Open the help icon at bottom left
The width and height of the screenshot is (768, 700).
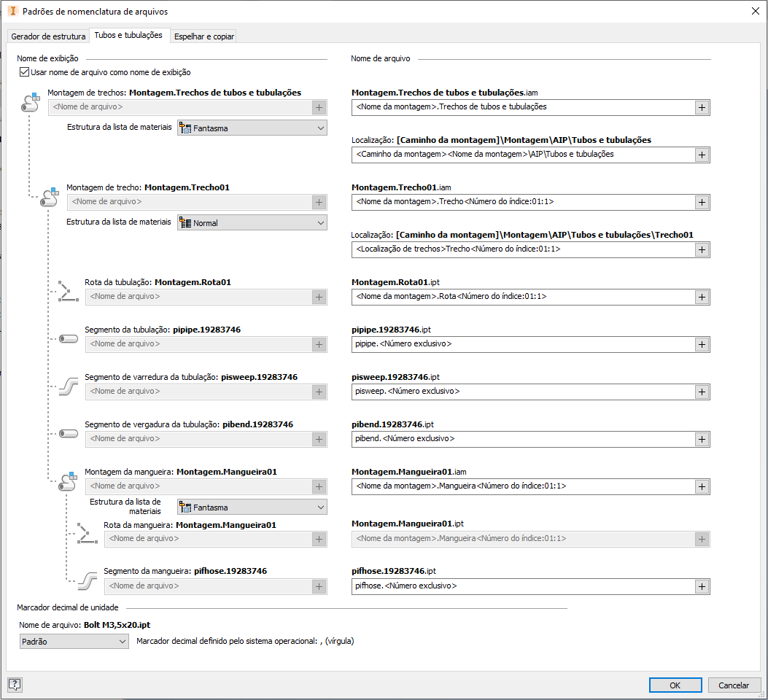[x=15, y=684]
